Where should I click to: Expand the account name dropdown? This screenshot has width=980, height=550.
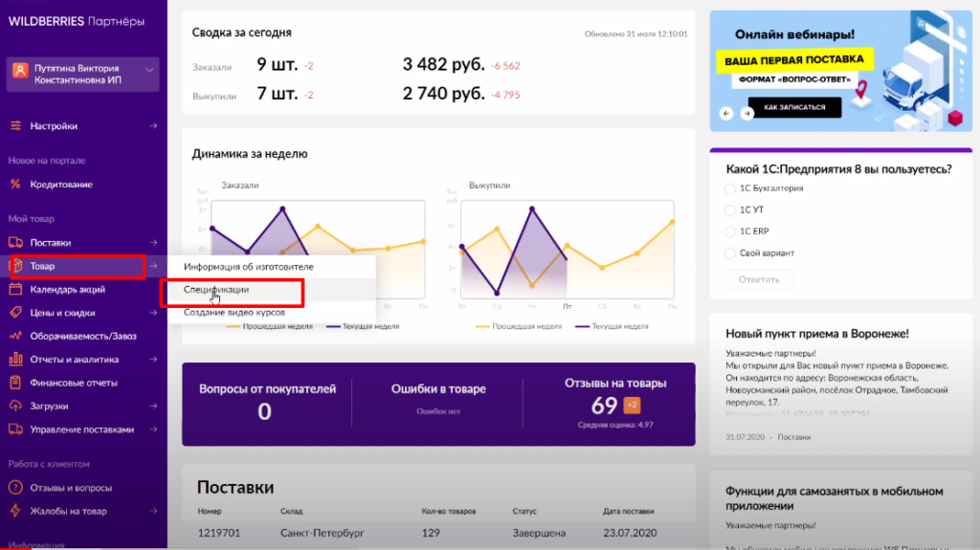click(x=149, y=70)
